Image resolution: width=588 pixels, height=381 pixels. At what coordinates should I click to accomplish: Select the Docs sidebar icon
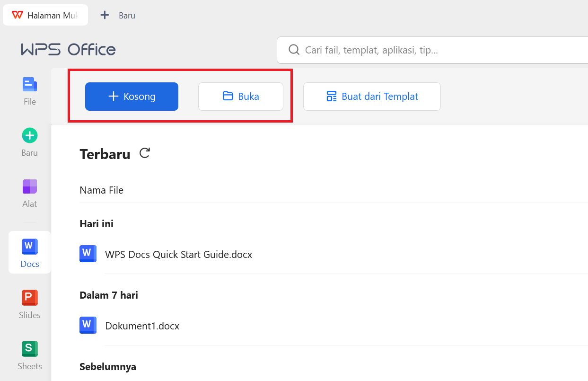pyautogui.click(x=29, y=252)
